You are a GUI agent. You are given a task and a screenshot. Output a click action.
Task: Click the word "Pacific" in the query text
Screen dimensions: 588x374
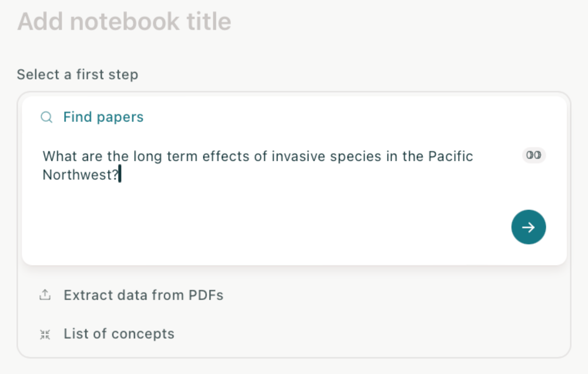tap(451, 156)
